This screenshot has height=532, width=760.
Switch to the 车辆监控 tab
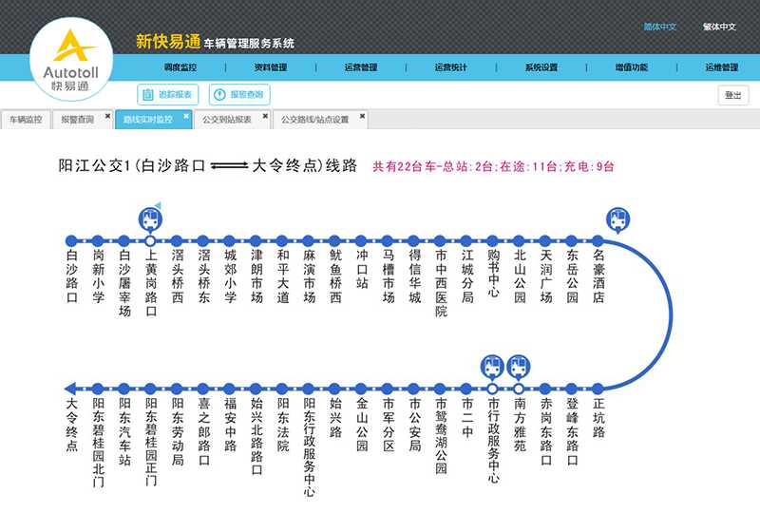tap(26, 121)
